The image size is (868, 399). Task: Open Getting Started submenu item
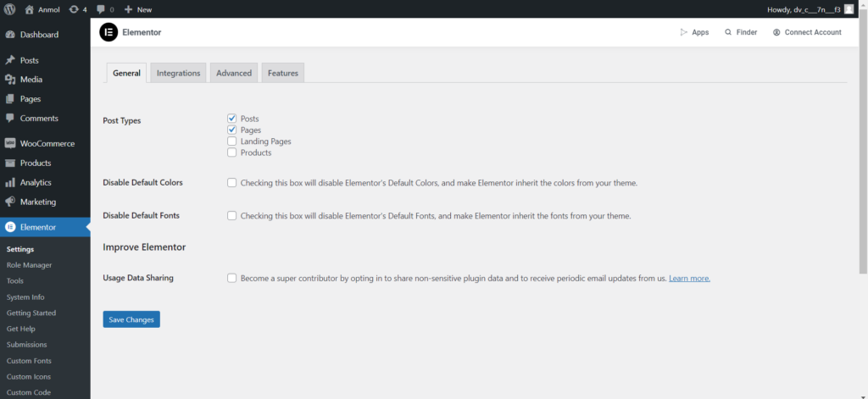[31, 313]
